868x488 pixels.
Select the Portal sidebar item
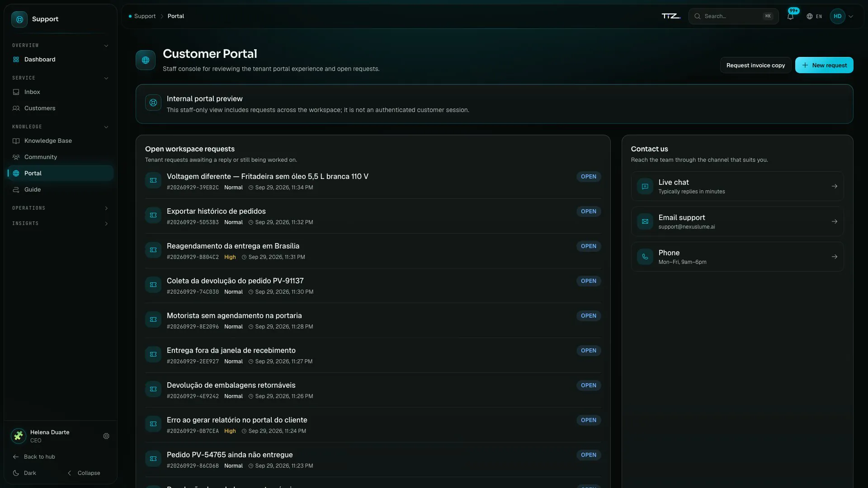(x=60, y=173)
